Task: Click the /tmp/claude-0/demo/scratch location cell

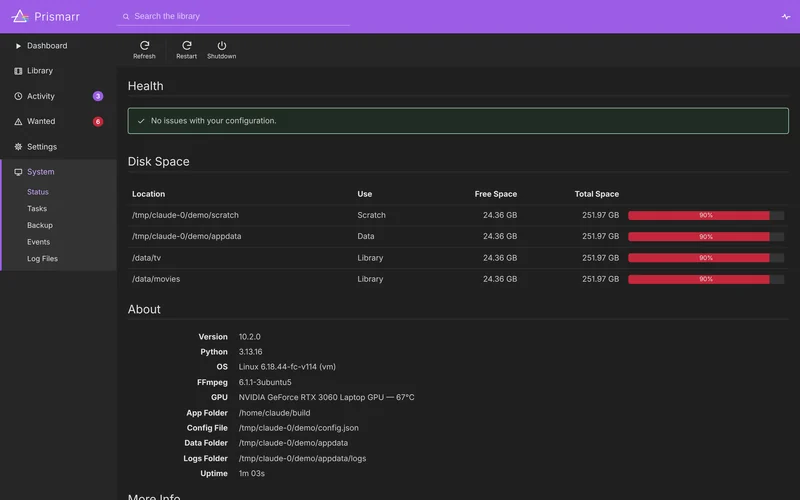Action: pyautogui.click(x=185, y=215)
